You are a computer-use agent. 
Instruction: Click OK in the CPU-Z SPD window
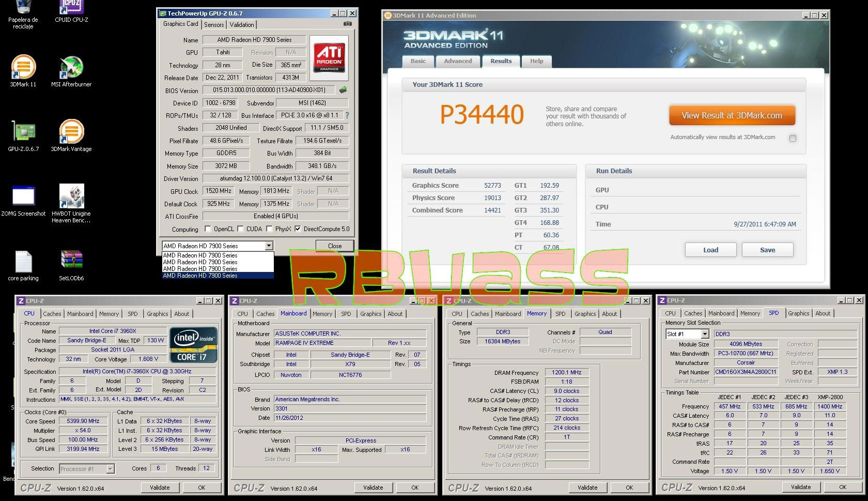click(842, 487)
